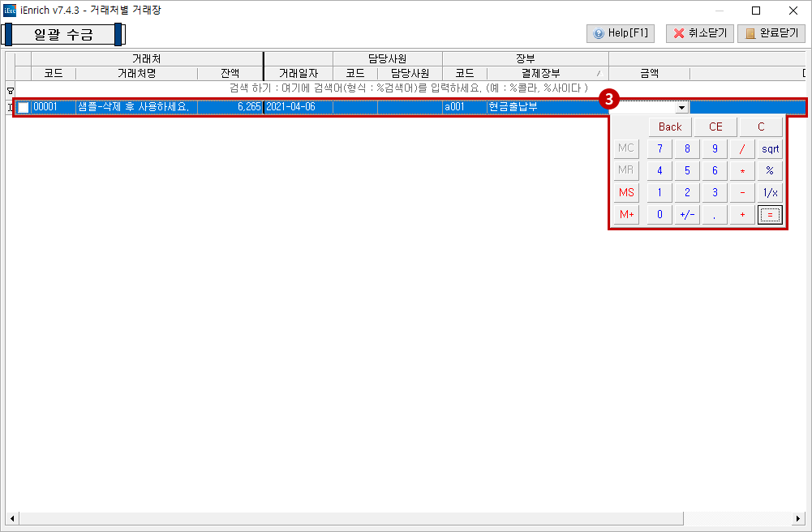The image size is (812, 532).
Task: Click the calculator plus key
Action: point(742,214)
